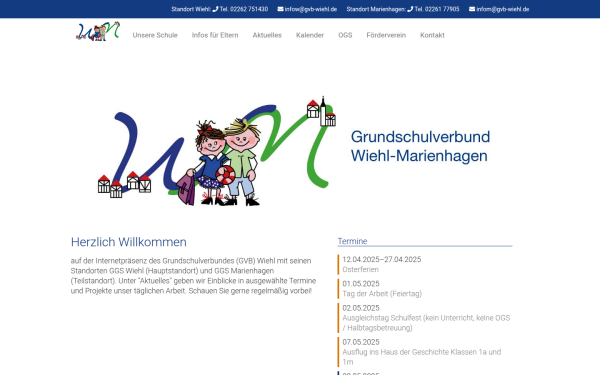Open the Kalender page
The image size is (600, 375).
310,35
